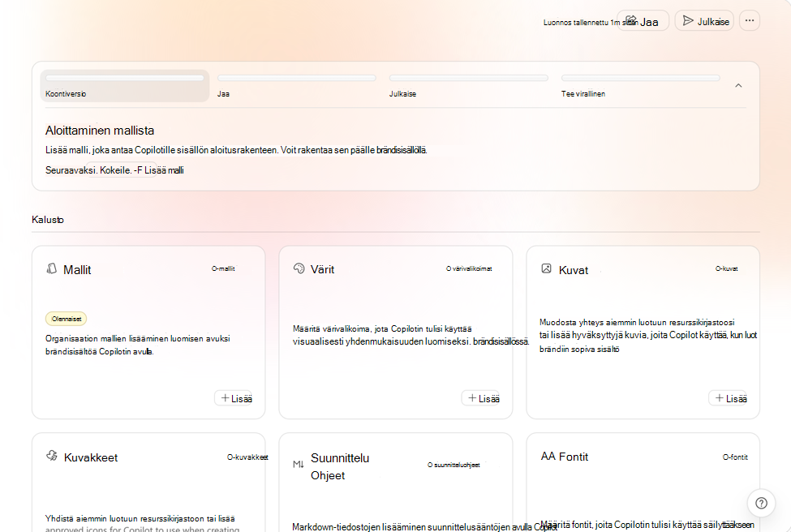Click the Tee virallinen progress bar

click(641, 78)
